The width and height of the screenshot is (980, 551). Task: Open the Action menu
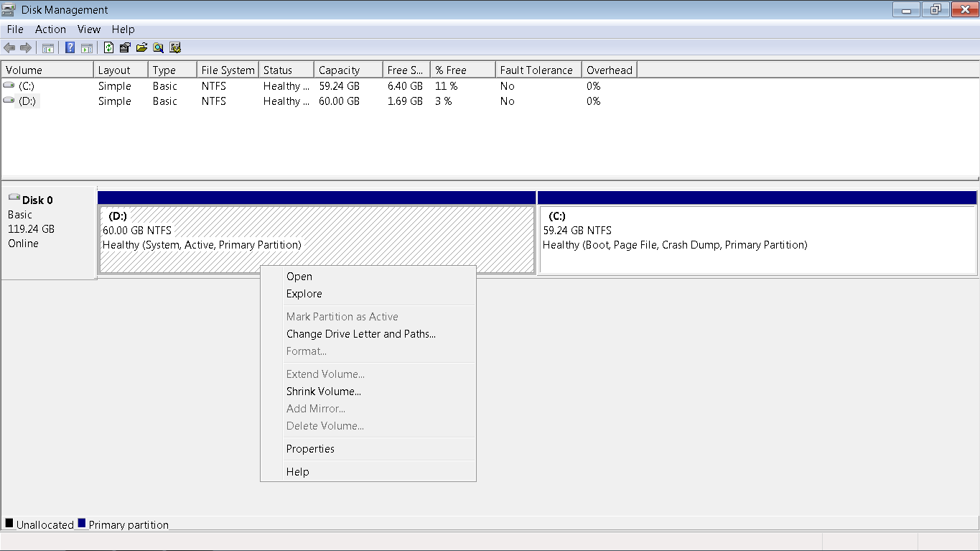[50, 29]
